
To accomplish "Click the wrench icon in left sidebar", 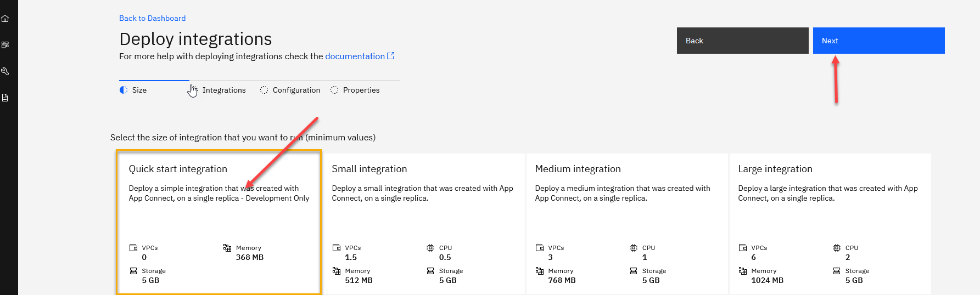I will (5, 71).
